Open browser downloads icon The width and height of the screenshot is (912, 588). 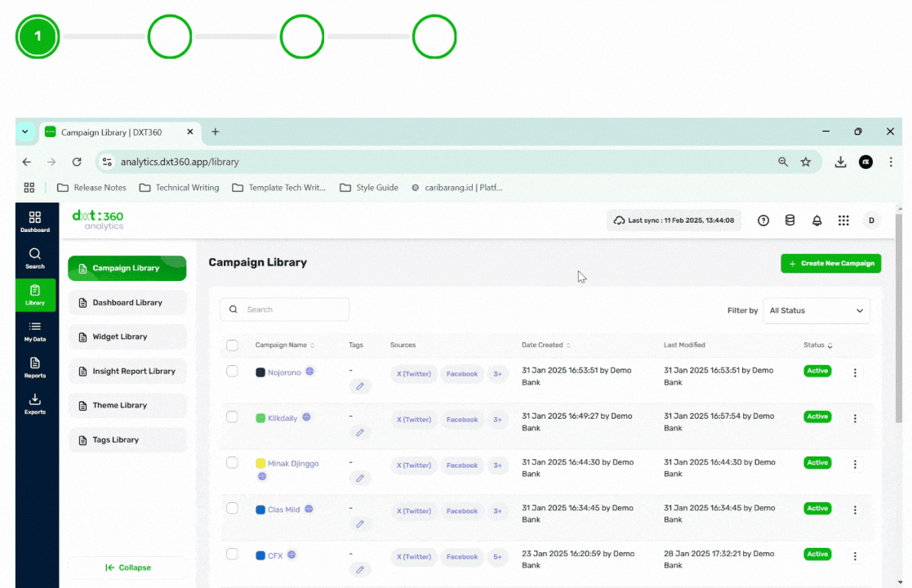[x=840, y=162]
